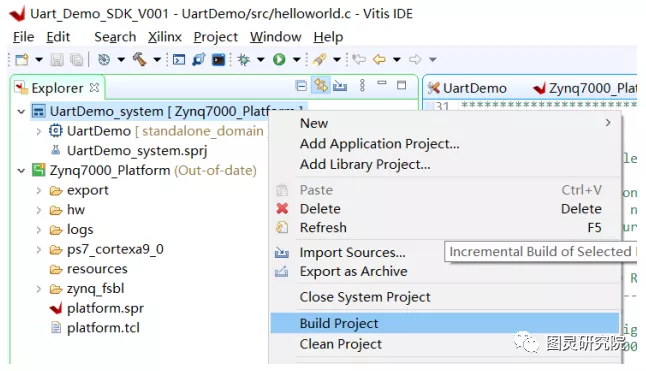Choose Clean Project in context menu
Viewport: 646px width, 371px height.
pyautogui.click(x=445, y=344)
